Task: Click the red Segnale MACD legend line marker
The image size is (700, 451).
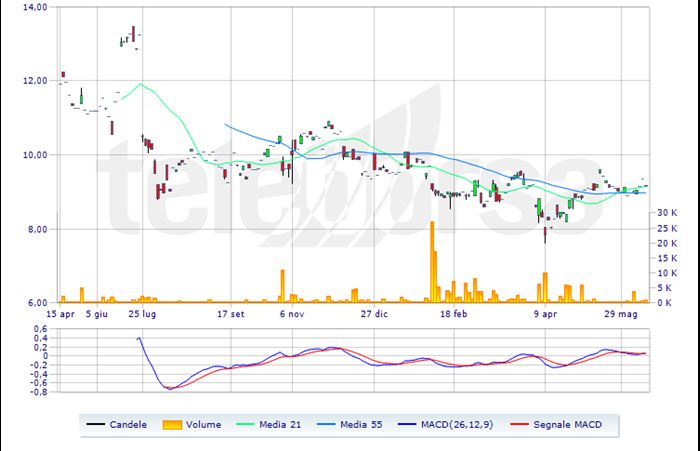Action: click(519, 424)
